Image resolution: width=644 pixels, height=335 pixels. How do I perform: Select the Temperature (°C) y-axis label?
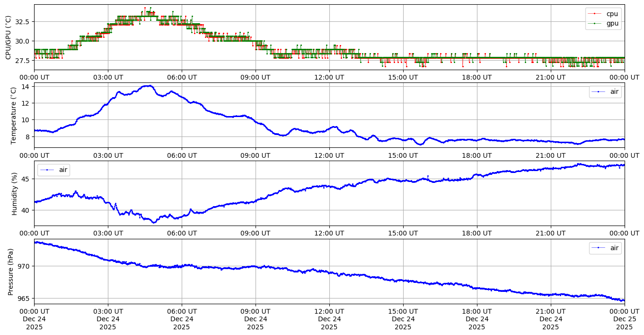pyautogui.click(x=13, y=115)
